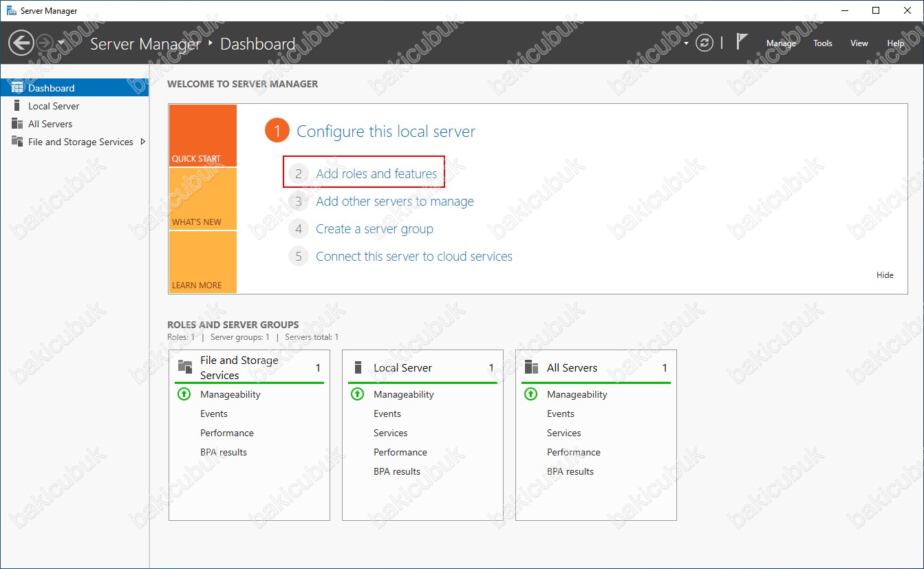Click the Configure this local server link
The height and width of the screenshot is (569, 924).
(386, 131)
